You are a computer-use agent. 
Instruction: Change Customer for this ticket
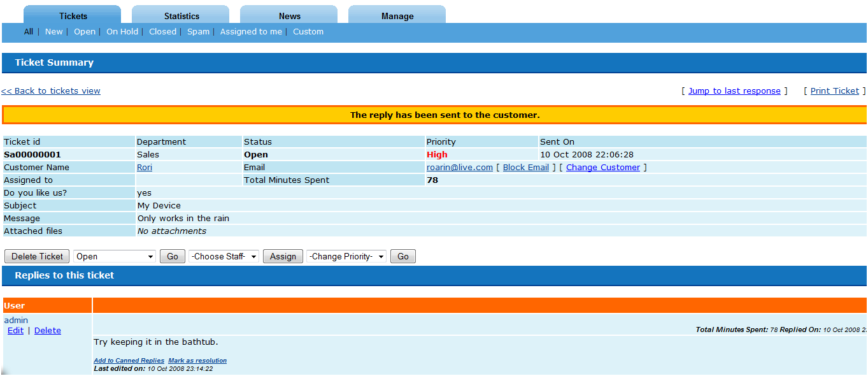(x=602, y=168)
